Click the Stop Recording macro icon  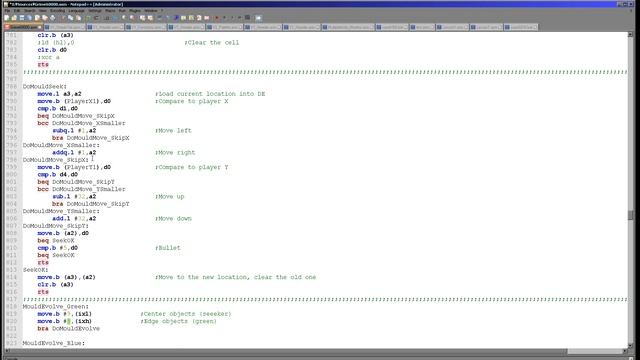coord(224,18)
